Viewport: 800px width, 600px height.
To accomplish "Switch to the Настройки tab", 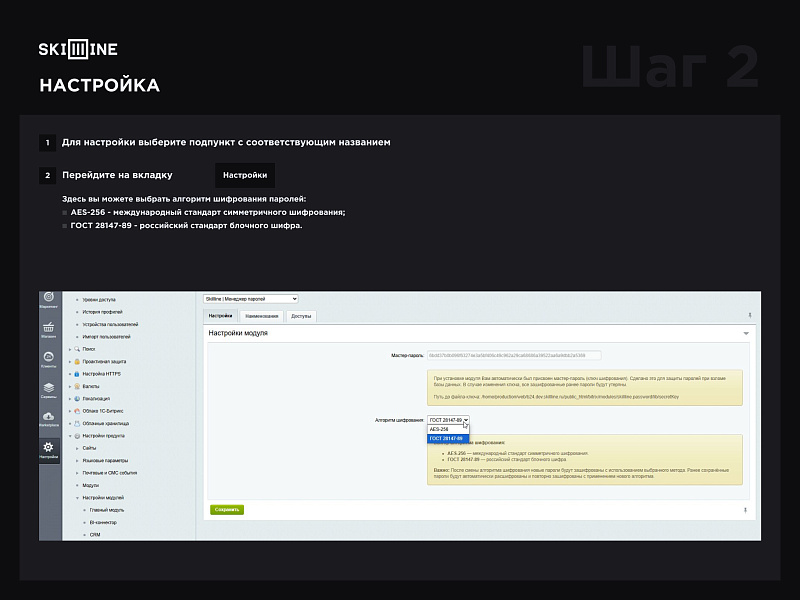I will click(220, 316).
